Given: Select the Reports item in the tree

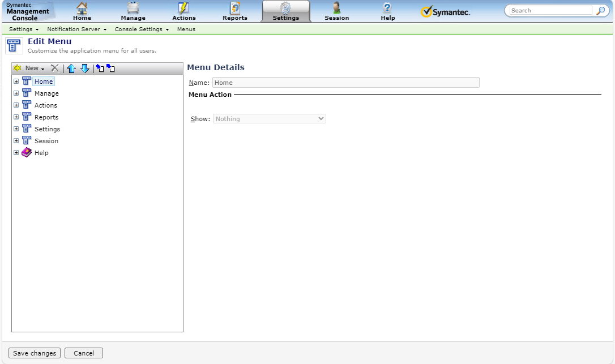Looking at the screenshot, I should tap(46, 117).
